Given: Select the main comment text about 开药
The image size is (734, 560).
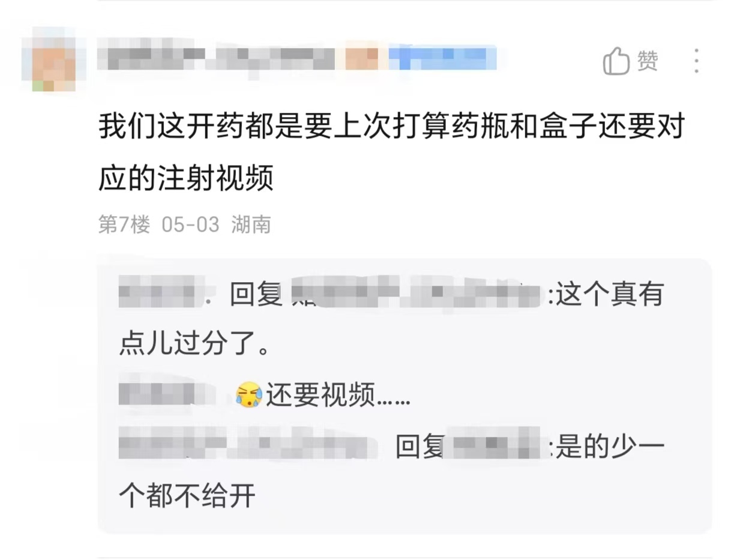Looking at the screenshot, I should (x=391, y=152).
